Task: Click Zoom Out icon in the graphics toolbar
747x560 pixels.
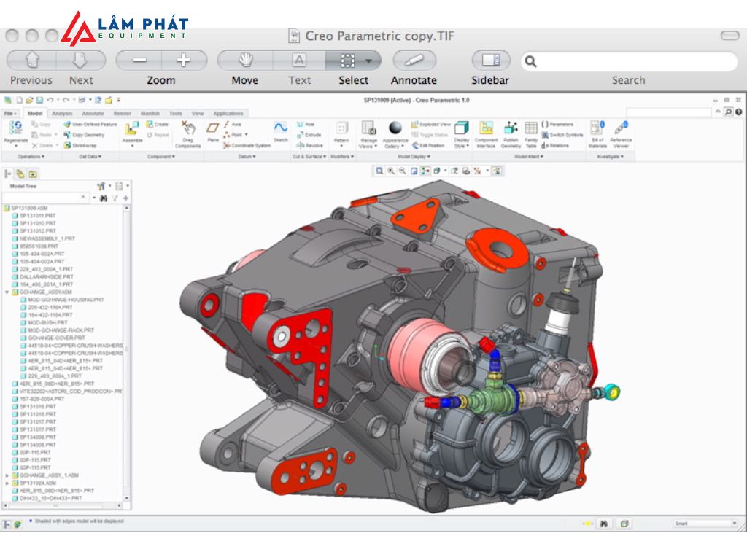Action: pos(403,171)
